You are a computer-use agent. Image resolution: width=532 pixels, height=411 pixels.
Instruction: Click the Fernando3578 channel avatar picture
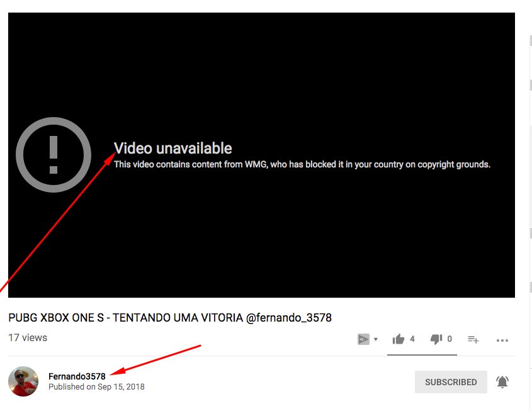click(23, 381)
